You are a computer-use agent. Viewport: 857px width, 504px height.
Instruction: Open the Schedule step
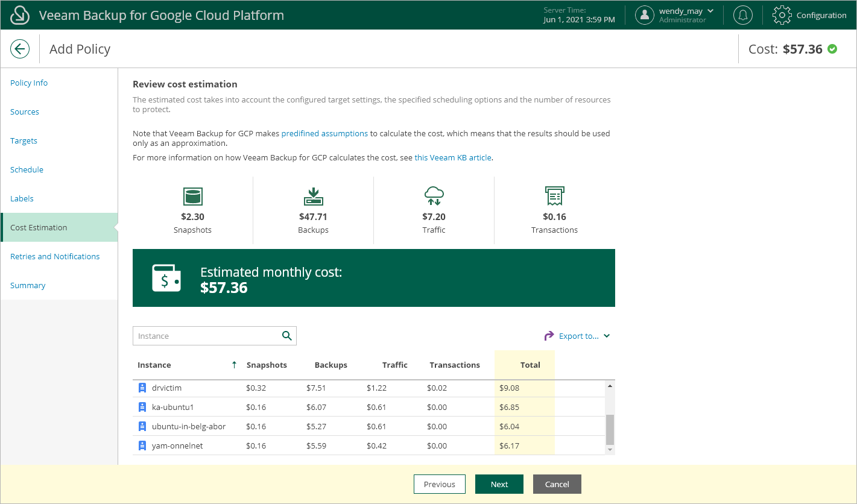tap(27, 169)
